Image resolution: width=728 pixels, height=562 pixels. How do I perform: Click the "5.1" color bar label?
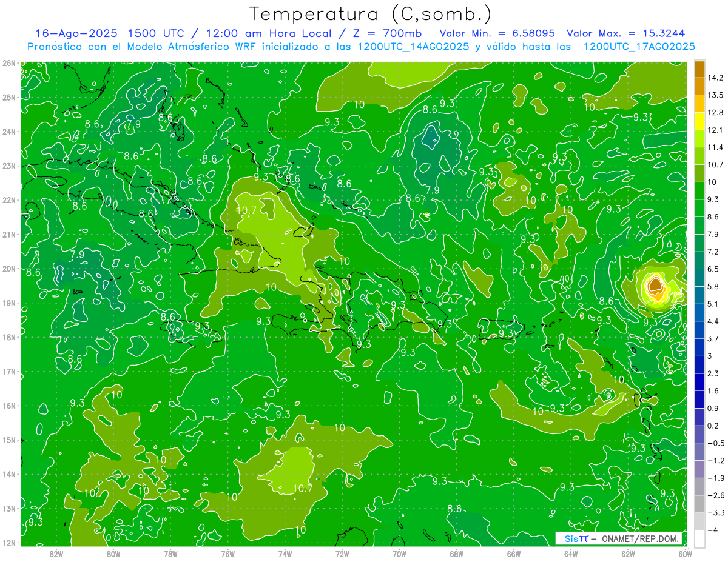point(713,304)
